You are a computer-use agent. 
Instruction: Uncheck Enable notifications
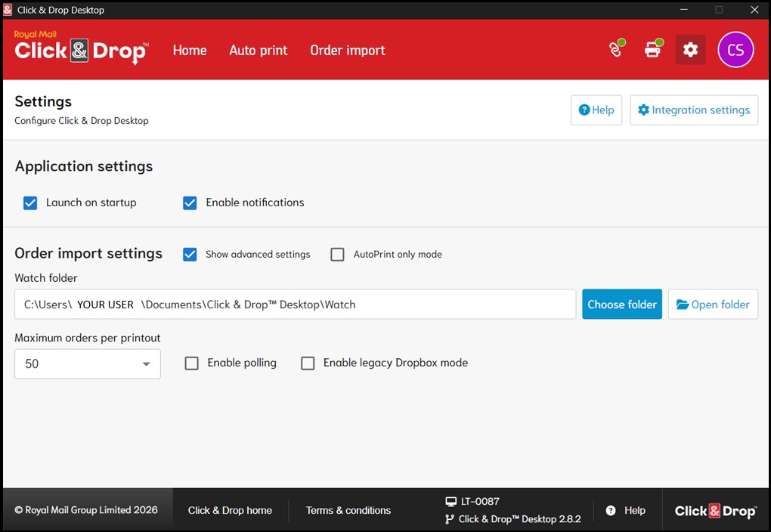(190, 203)
